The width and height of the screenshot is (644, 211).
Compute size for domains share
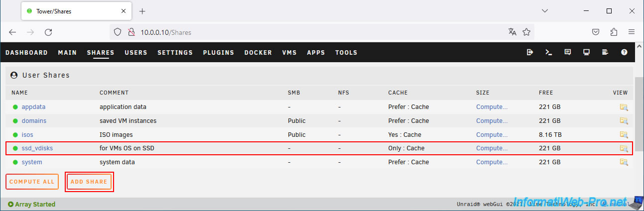click(492, 121)
